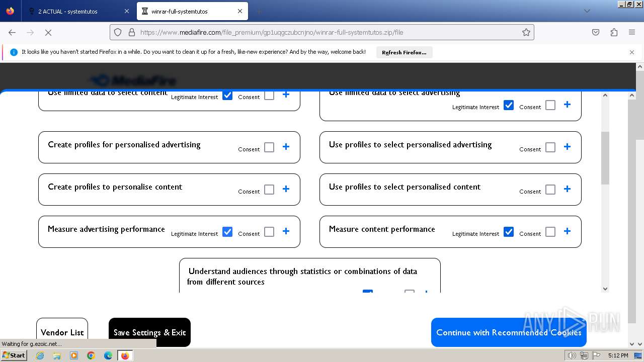Click the padlock site security icon

(x=132, y=32)
